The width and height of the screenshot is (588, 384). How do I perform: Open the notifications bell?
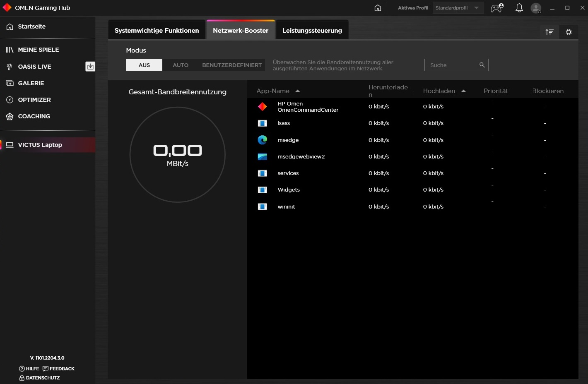[x=519, y=8]
